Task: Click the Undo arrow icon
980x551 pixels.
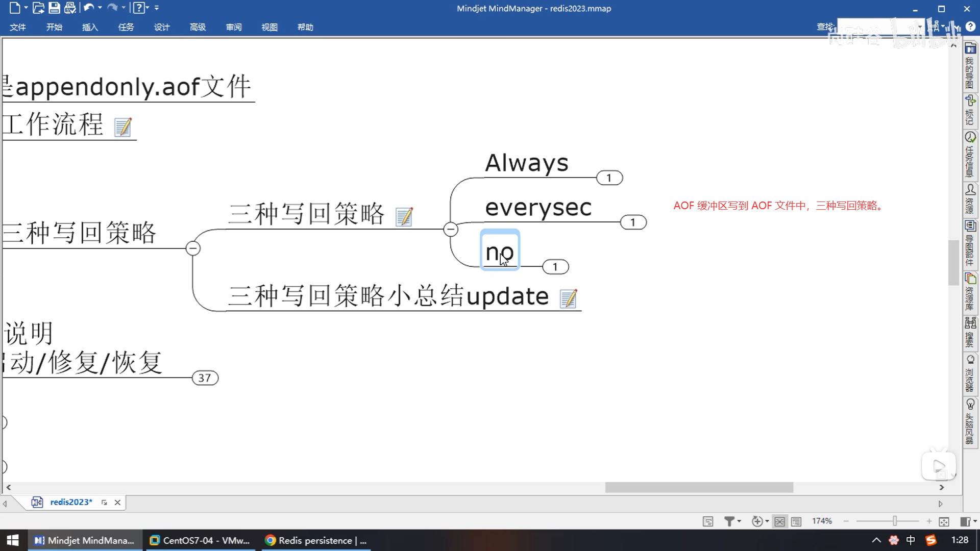Action: coord(89,8)
